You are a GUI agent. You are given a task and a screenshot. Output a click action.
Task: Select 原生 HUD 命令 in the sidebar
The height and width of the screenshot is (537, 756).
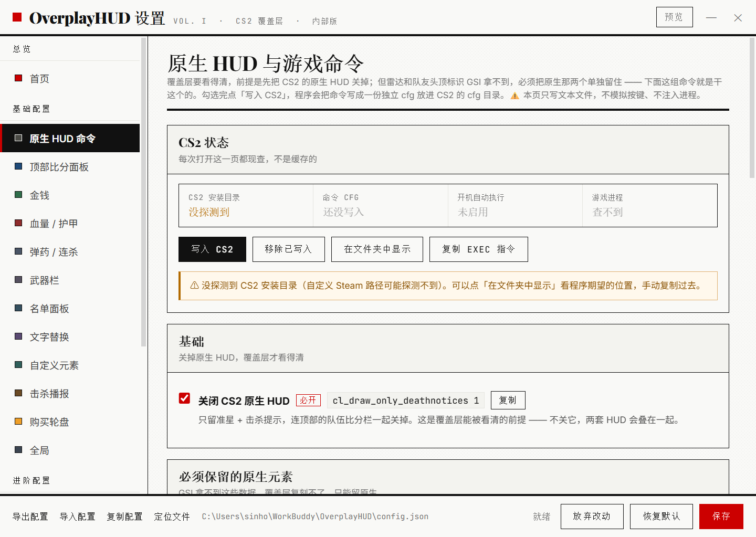pos(70,139)
